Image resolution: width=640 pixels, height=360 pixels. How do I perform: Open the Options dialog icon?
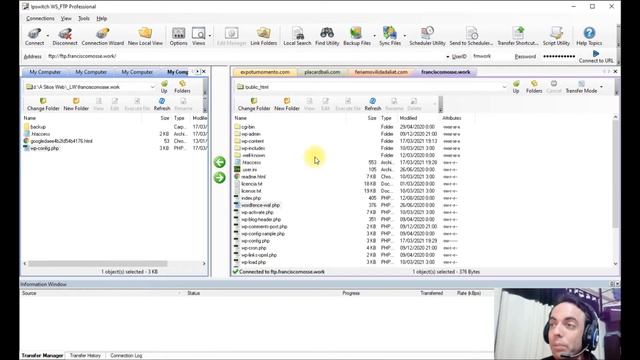[178, 36]
